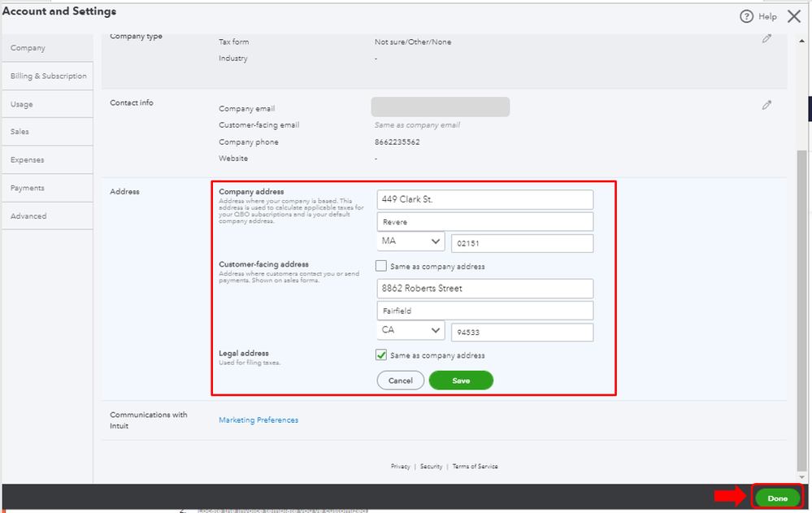Open the MA state dropdown
Viewport: 812px width, 513px height.
point(411,242)
